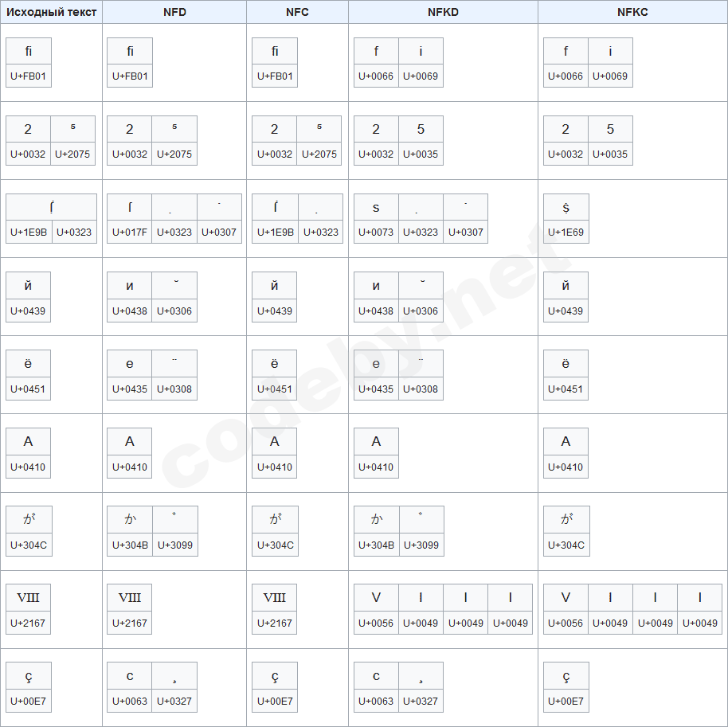
Task: Click U+0069 code in the NFKC column
Action: [610, 76]
